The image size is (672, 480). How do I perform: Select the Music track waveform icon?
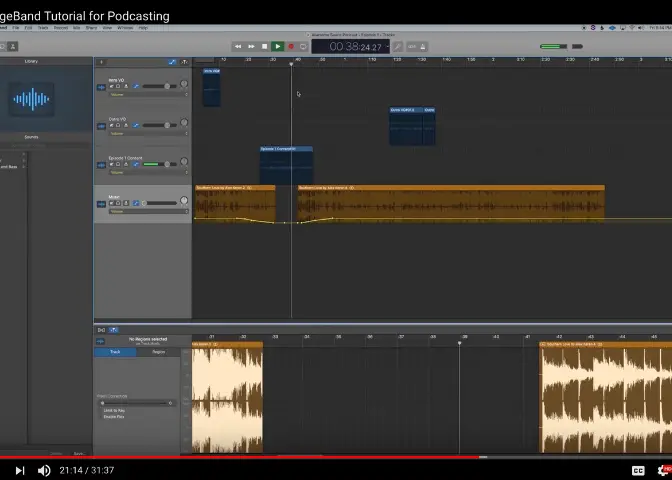tap(101, 204)
